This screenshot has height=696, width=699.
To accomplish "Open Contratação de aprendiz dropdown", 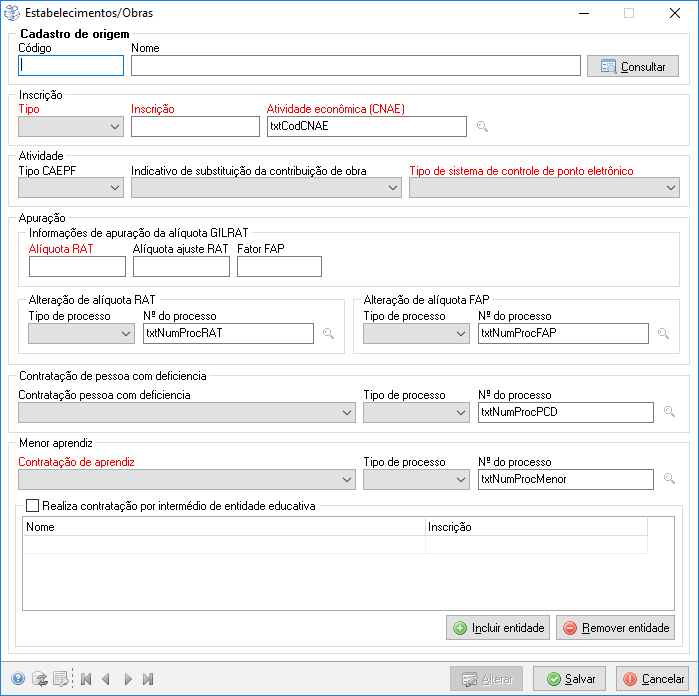I will [x=187, y=480].
